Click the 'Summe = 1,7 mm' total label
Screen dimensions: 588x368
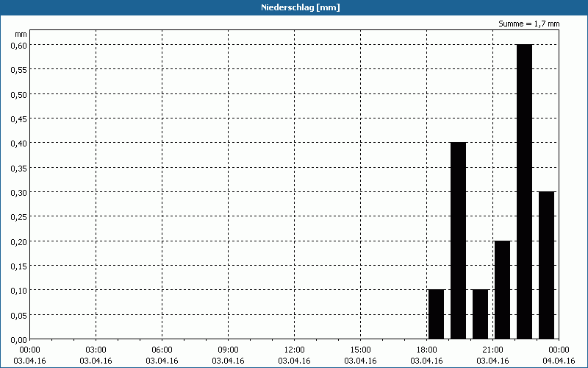tap(528, 24)
